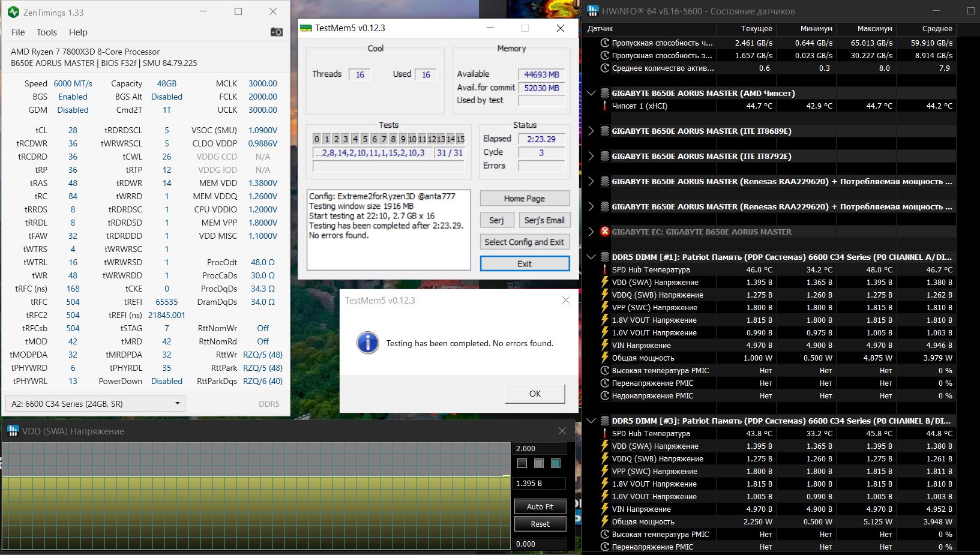This screenshot has width=980, height=555.
Task: Click the lightning icon of VPP (SWC) under DIMM #1
Action: (605, 307)
